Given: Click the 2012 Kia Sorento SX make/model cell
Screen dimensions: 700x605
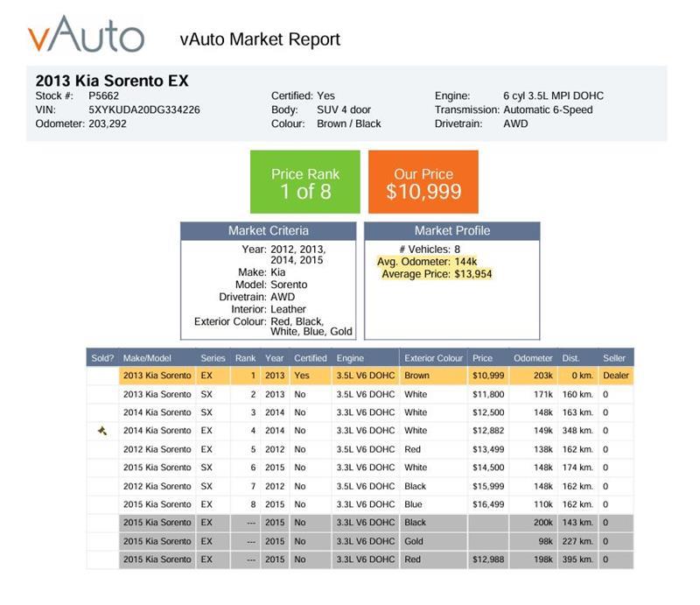Looking at the screenshot, I should (157, 486).
